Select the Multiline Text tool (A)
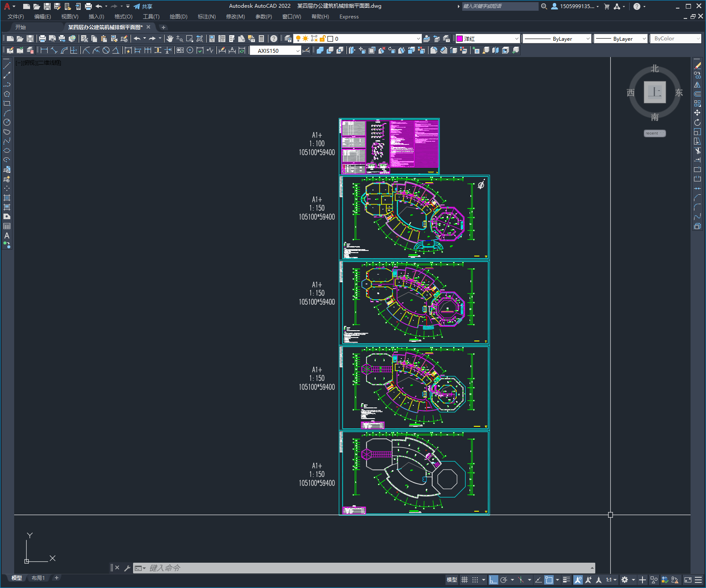706x588 pixels. pyautogui.click(x=7, y=235)
